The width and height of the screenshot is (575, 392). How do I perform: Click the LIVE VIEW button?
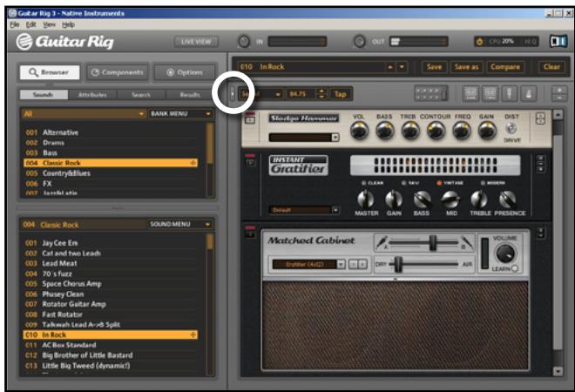coord(196,42)
